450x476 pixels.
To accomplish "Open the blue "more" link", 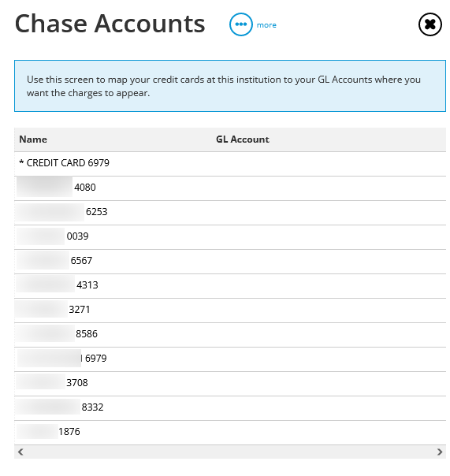I will 266,25.
